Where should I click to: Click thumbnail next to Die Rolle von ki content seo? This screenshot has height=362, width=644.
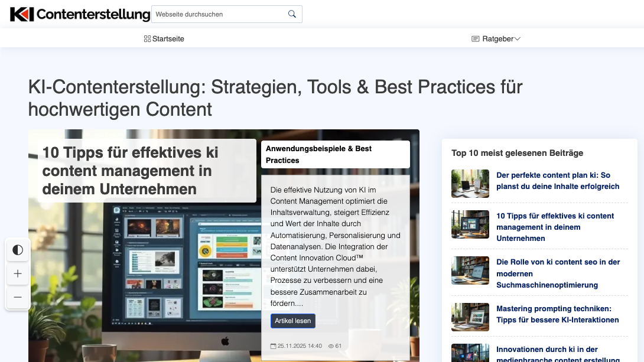[470, 270]
